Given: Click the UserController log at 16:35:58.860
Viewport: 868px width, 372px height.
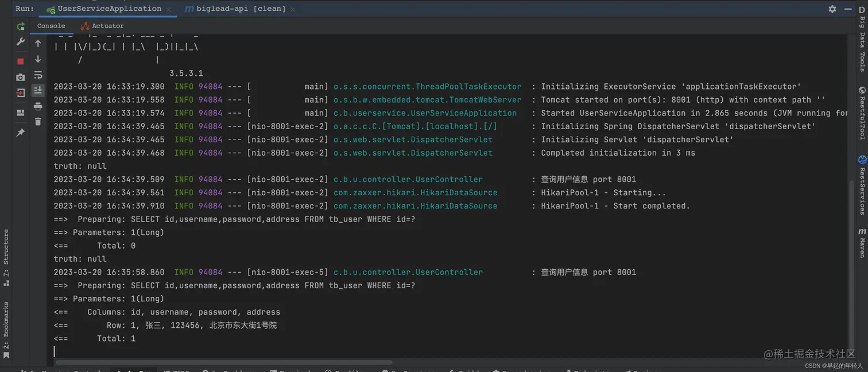Looking at the screenshot, I should pyautogui.click(x=408, y=273).
